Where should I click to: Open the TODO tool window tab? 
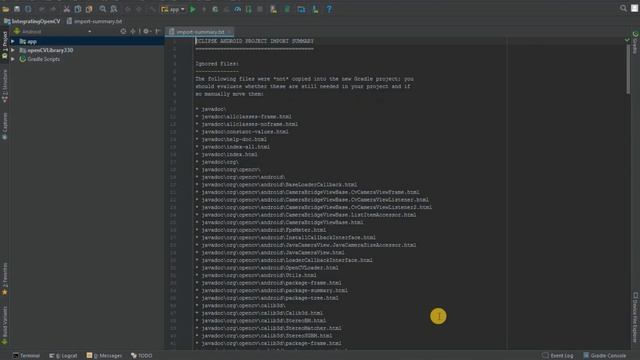(142, 356)
